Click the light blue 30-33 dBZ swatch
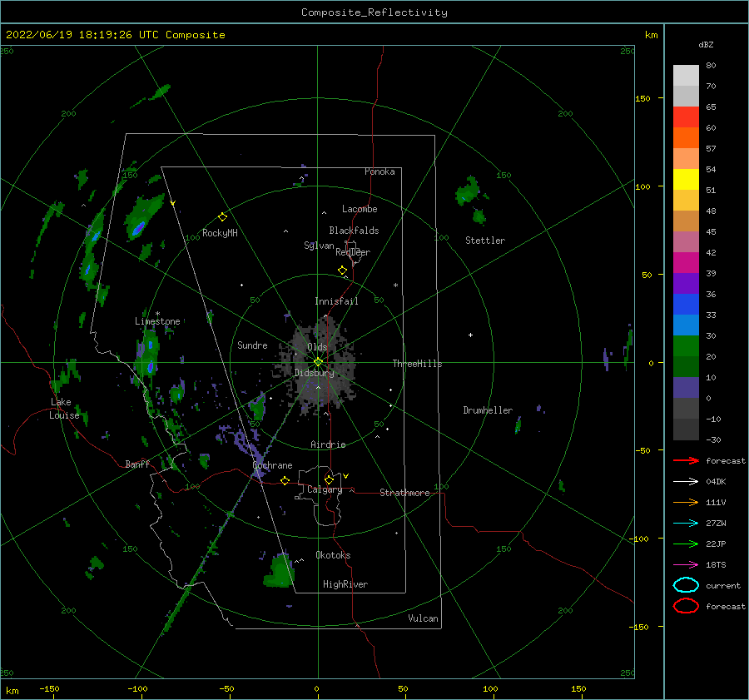 click(686, 325)
